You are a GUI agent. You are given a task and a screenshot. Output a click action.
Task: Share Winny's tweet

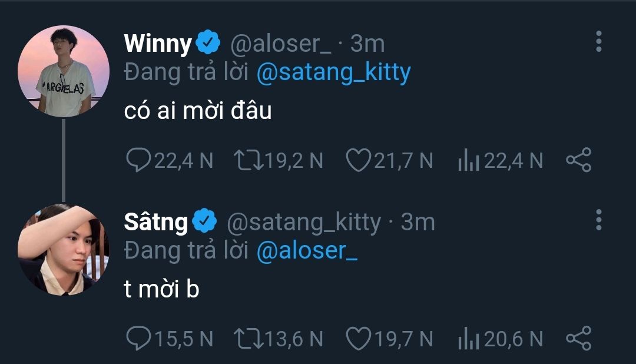tap(578, 160)
